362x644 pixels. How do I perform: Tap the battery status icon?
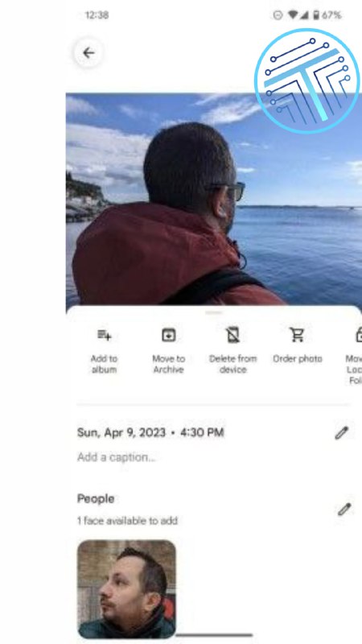(x=316, y=15)
